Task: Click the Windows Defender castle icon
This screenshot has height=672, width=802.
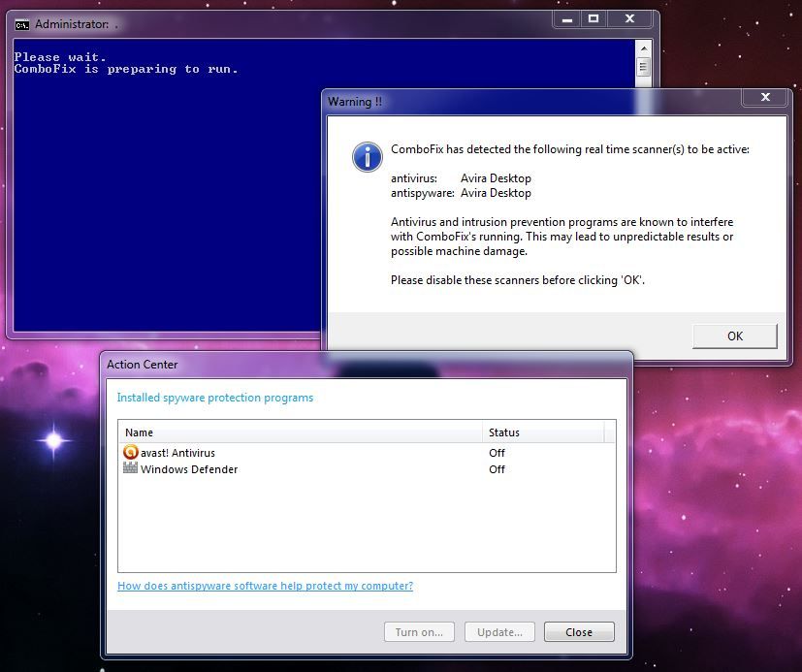Action: pos(130,468)
